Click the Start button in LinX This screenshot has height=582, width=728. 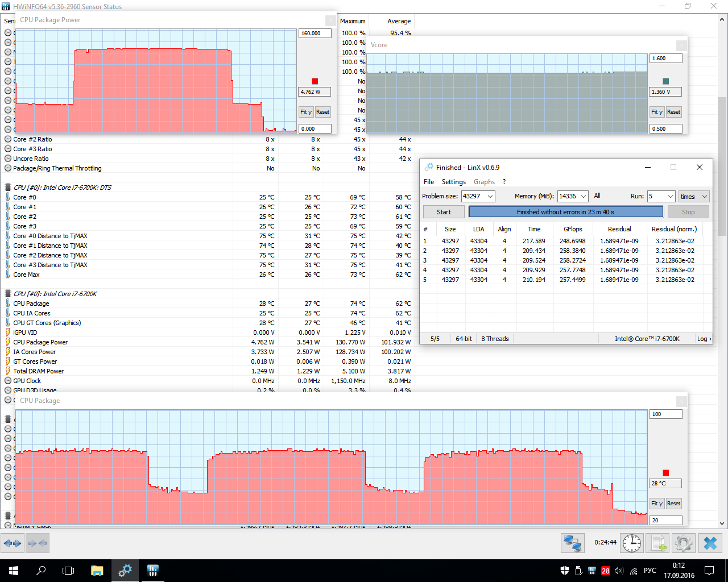click(444, 212)
